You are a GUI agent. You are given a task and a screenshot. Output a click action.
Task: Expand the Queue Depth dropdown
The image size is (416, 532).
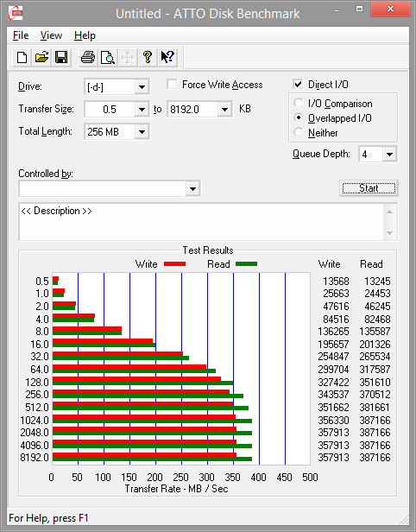(x=389, y=155)
